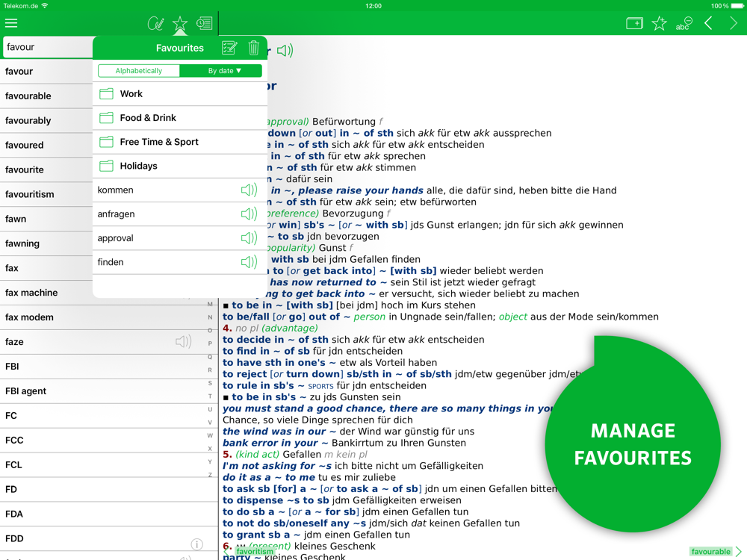747x560 pixels.
Task: Play audio for kommen
Action: tap(249, 190)
